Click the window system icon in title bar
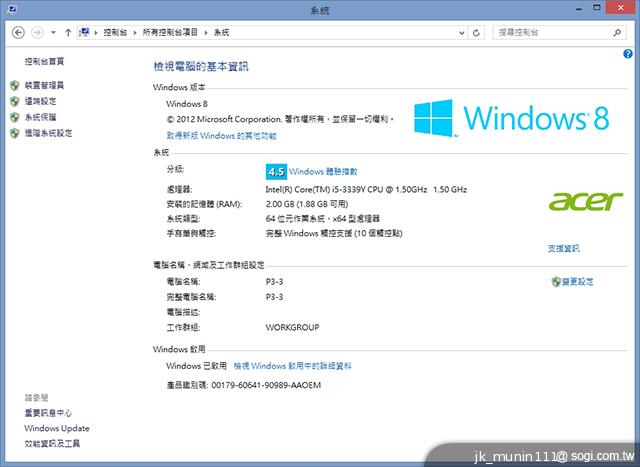The width and height of the screenshot is (640, 467). pos(11,9)
